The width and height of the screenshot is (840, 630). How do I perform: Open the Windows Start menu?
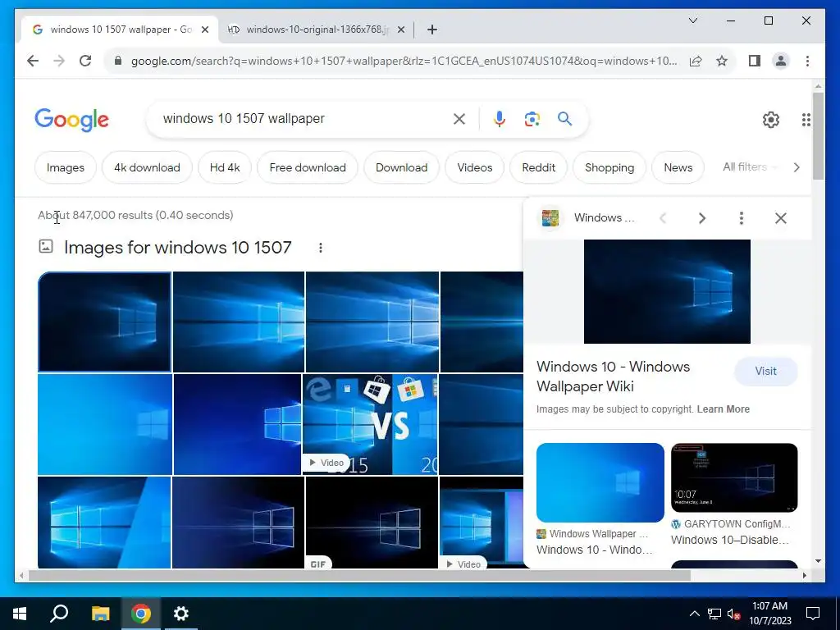click(x=20, y=614)
